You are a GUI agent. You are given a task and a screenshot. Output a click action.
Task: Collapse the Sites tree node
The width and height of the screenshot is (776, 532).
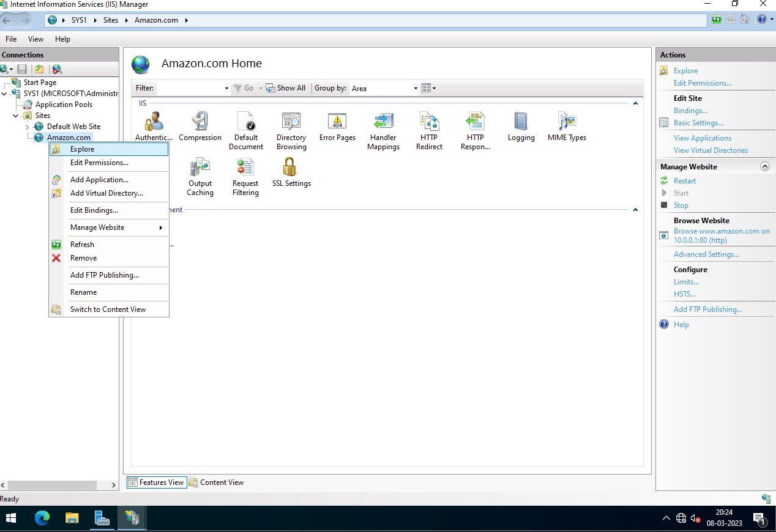point(16,116)
